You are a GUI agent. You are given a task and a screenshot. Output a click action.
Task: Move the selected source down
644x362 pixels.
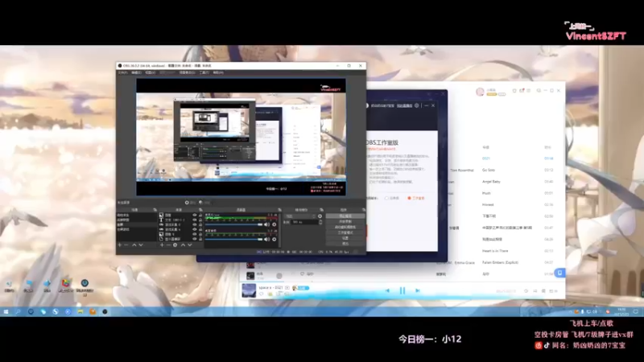tap(190, 245)
